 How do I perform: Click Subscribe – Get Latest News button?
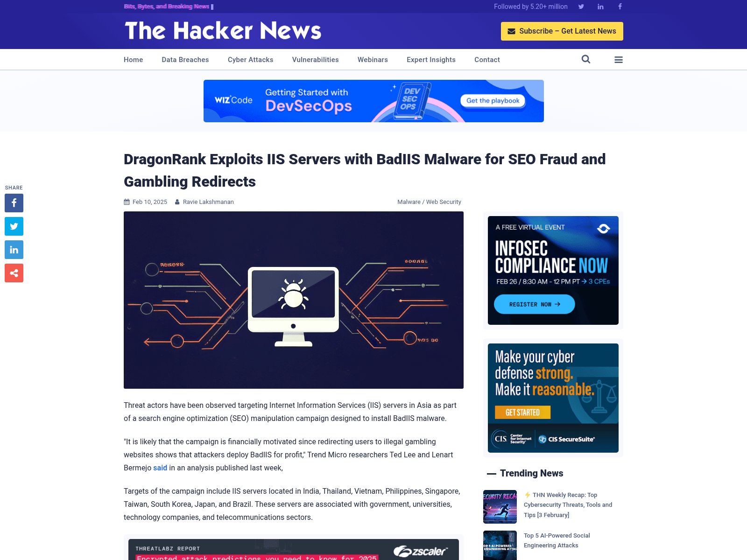tap(562, 31)
